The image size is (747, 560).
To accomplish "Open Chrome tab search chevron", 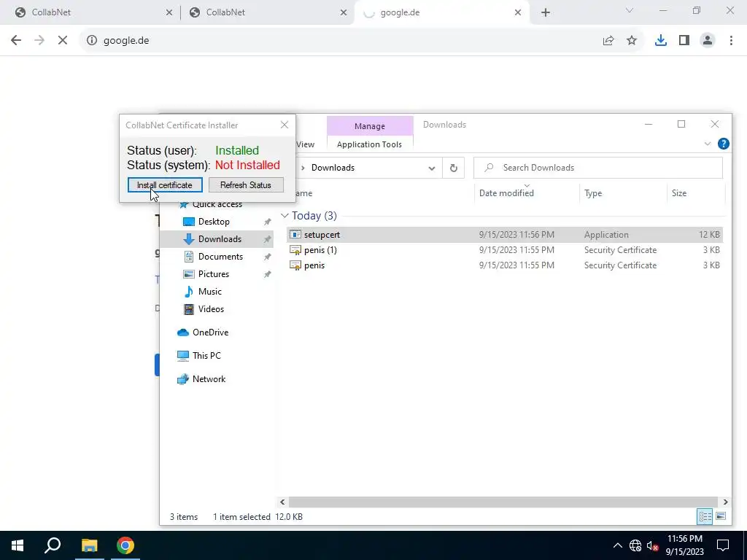I will [x=630, y=10].
